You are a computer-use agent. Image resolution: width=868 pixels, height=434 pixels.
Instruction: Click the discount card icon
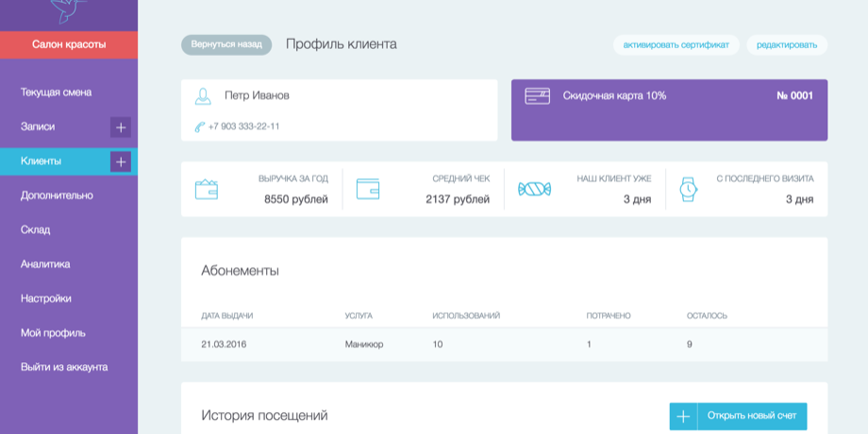(537, 96)
